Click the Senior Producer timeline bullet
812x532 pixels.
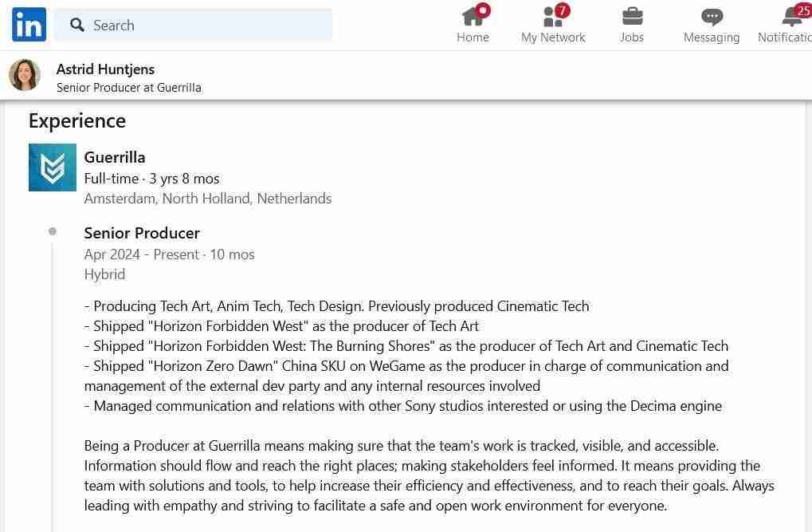pos(53,231)
